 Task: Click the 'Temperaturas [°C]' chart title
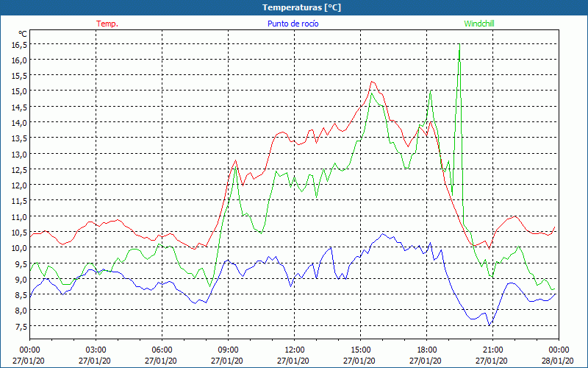click(x=301, y=7)
